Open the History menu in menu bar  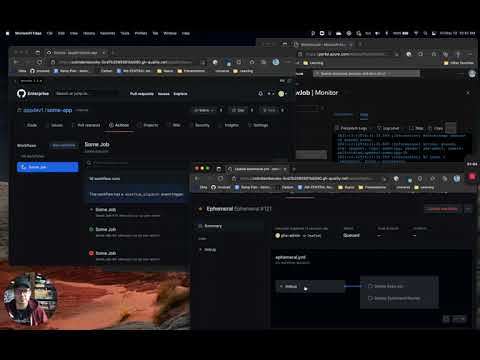pyautogui.click(x=89, y=33)
